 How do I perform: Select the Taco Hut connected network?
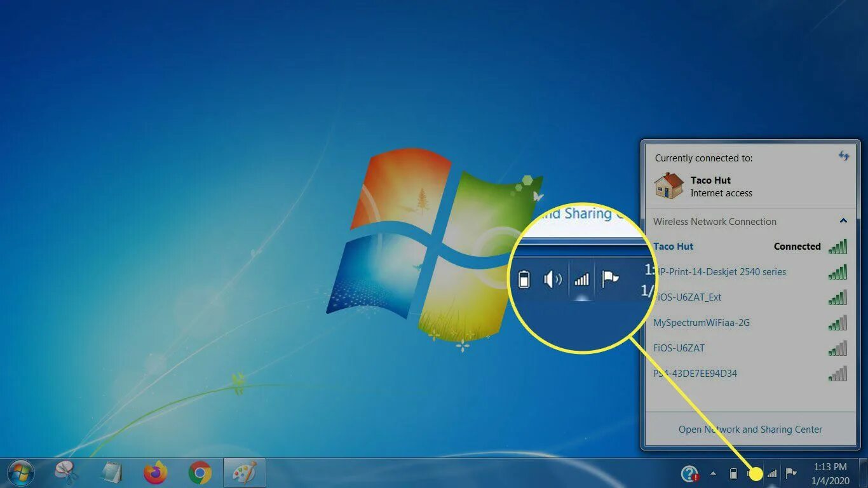tap(673, 246)
